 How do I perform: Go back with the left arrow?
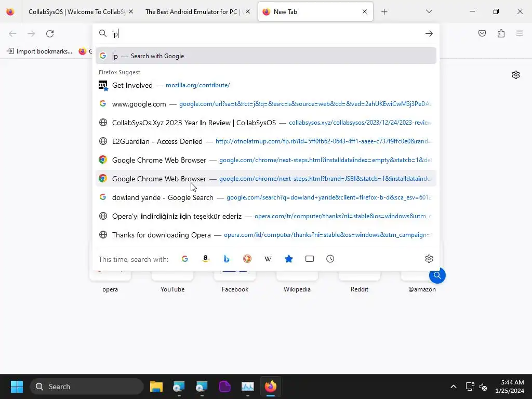click(12, 34)
